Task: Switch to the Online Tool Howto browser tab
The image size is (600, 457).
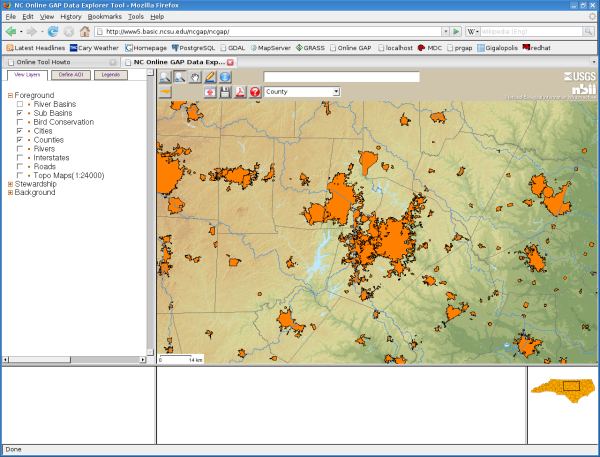Action: (60, 62)
